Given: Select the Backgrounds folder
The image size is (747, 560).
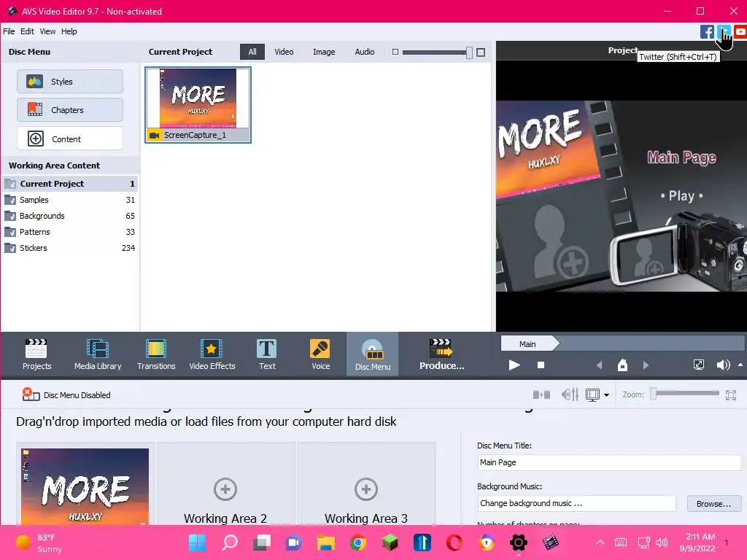Looking at the screenshot, I should 70,216.
